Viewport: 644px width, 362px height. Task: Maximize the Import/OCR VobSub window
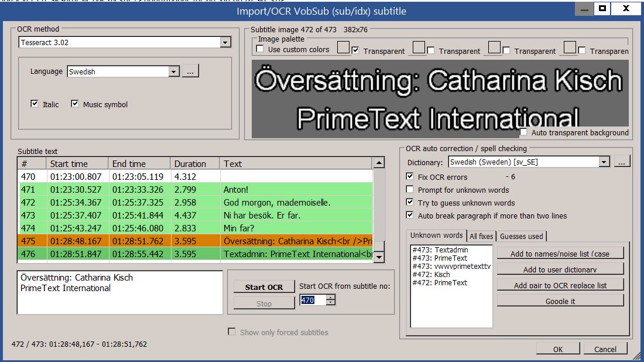[602, 8]
